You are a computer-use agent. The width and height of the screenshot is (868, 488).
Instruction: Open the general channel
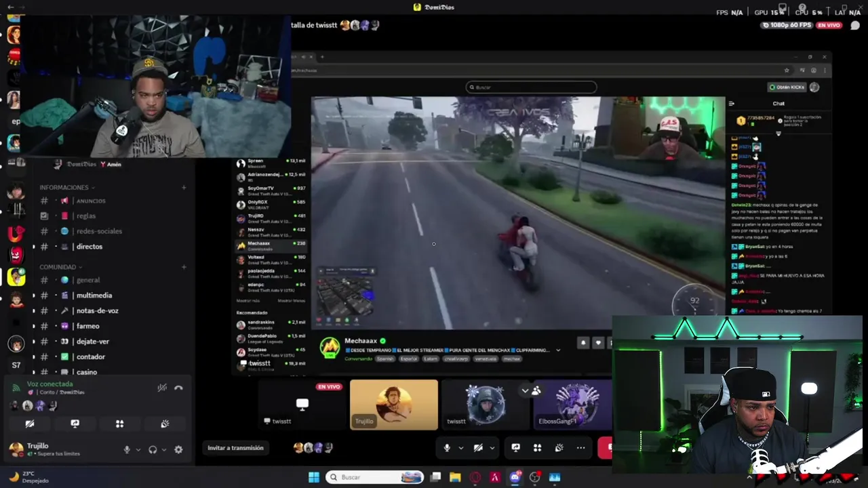pos(113,280)
